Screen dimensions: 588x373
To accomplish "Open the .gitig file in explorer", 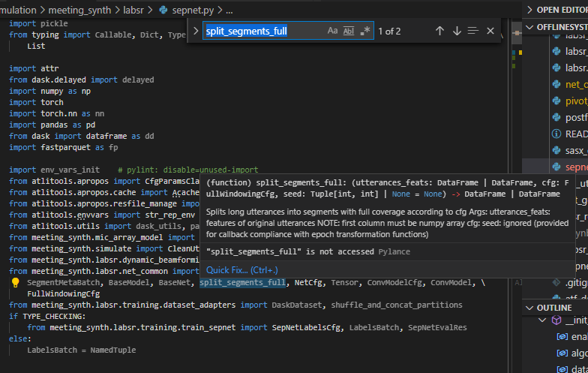I will pos(576,282).
